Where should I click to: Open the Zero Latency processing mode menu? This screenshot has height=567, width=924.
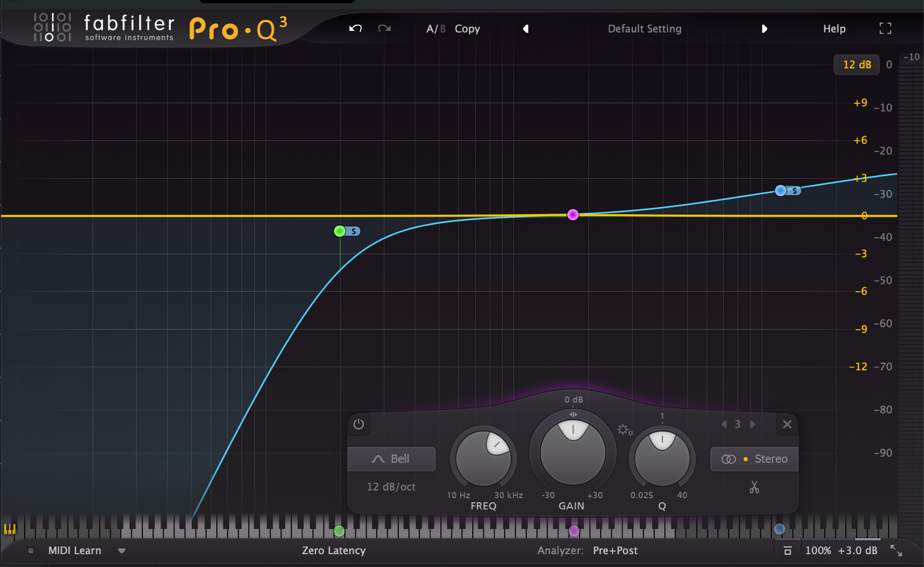pyautogui.click(x=334, y=550)
